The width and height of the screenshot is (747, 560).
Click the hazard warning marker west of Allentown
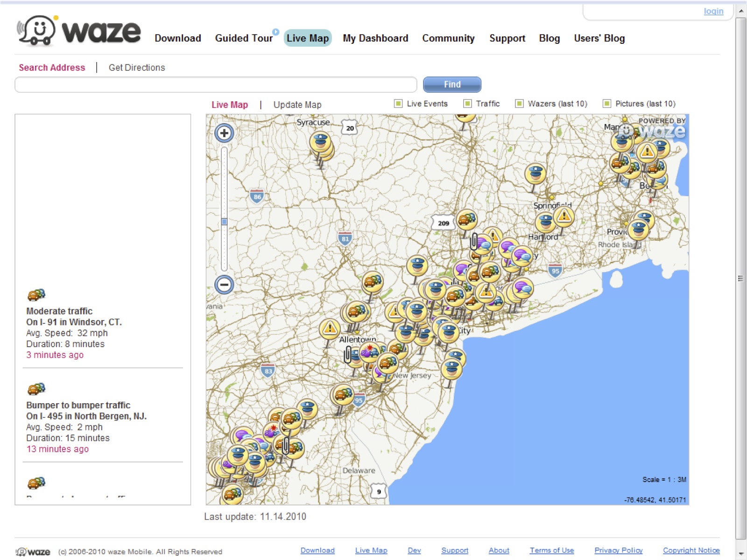coord(330,329)
